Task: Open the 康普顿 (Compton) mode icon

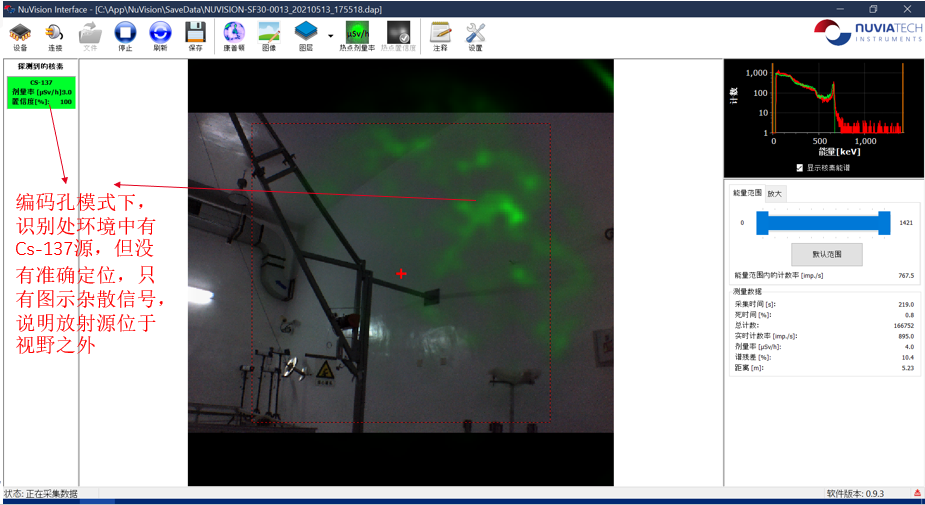Action: (234, 34)
